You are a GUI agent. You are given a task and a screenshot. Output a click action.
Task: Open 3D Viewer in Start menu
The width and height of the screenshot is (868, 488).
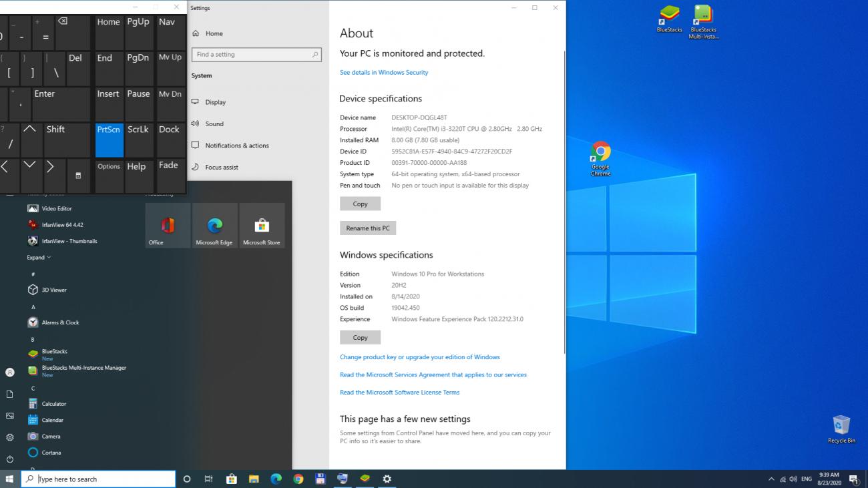point(47,290)
